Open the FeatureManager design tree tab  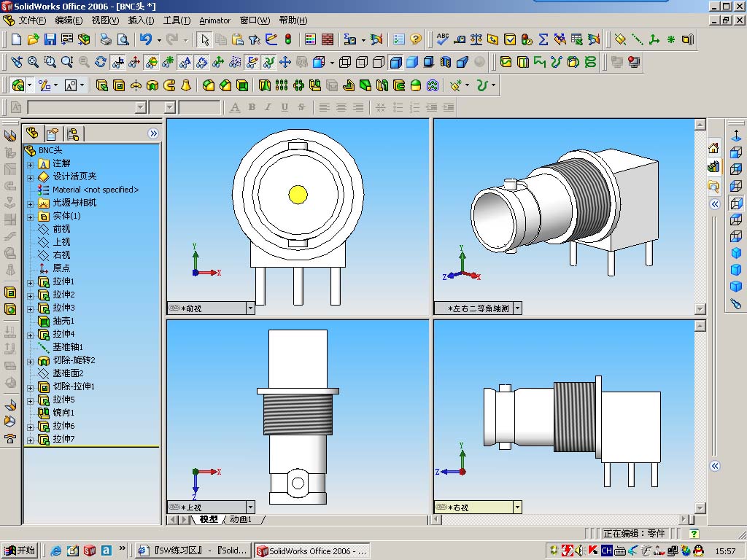[32, 133]
